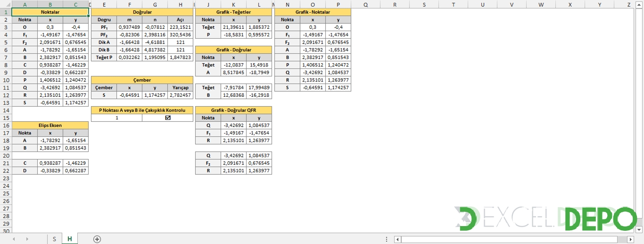Select the cell containing 1 under Çakışıklık Kontrolu
644x244 pixels.
[x=116, y=118]
